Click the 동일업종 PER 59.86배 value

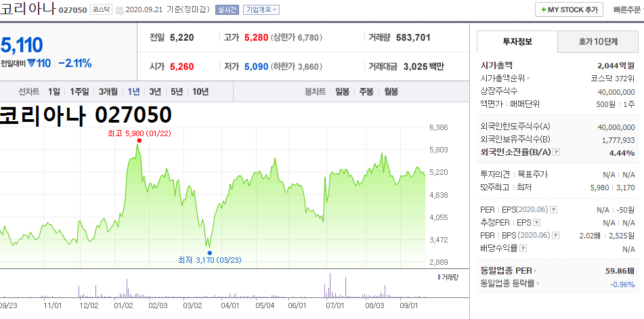620,270
